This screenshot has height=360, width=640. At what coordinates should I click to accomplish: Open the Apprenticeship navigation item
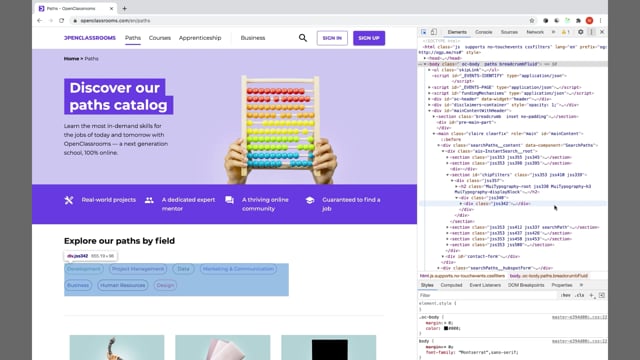coord(200,38)
